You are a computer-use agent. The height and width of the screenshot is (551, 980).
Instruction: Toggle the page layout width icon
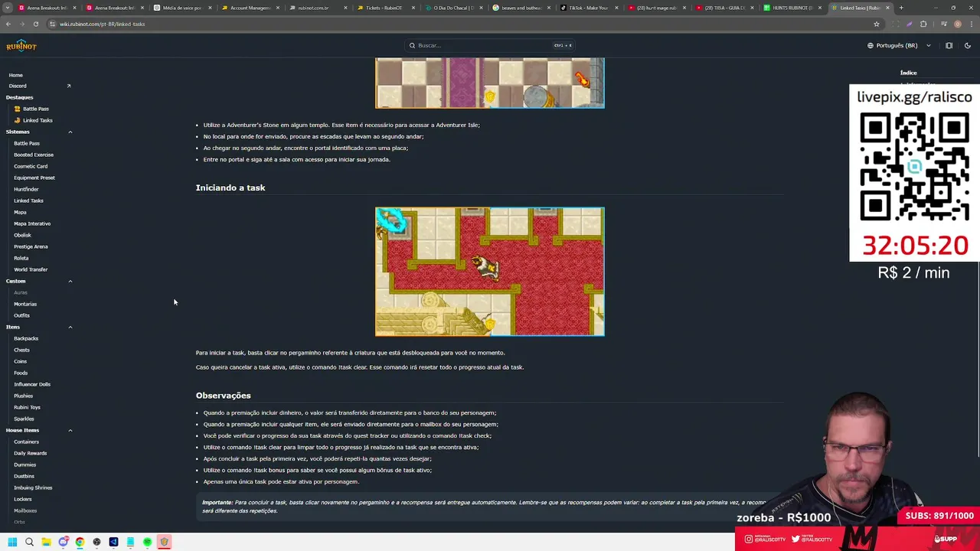[949, 45]
